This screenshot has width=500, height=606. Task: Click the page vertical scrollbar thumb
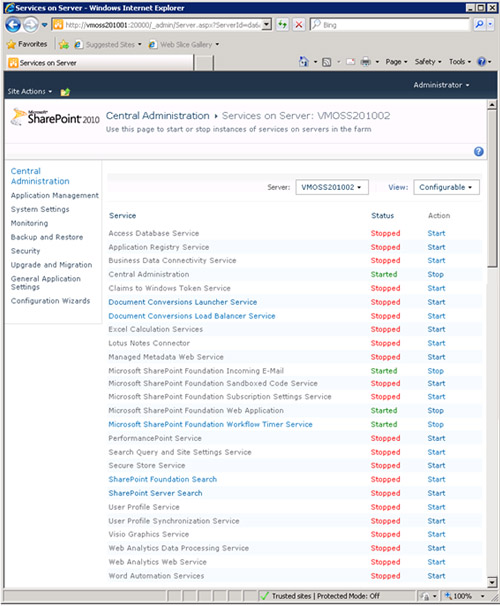(x=492, y=189)
